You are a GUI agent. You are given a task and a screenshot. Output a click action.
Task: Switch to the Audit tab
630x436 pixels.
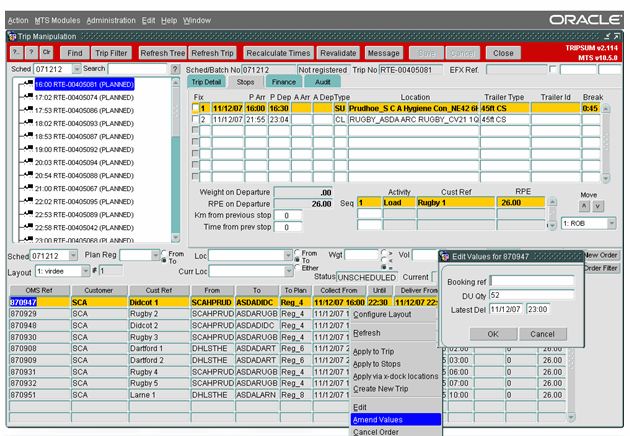[x=323, y=82]
